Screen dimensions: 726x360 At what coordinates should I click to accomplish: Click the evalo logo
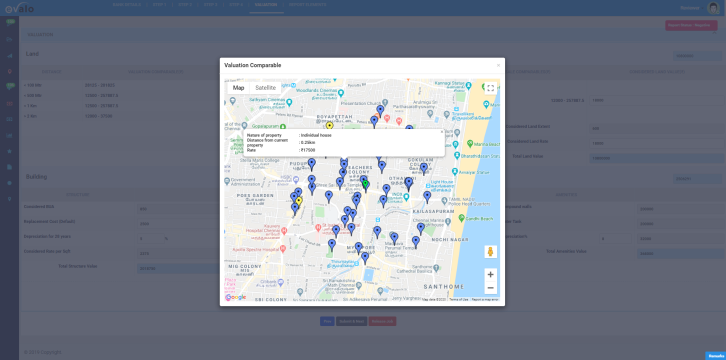click(19, 8)
